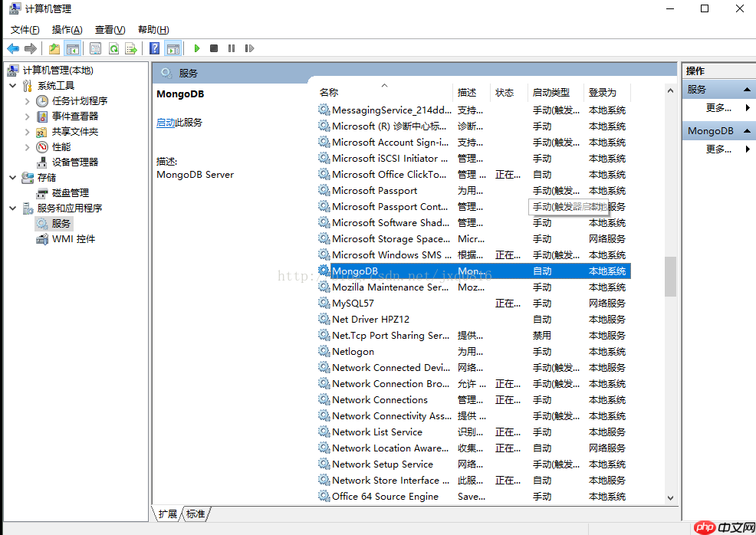Open 更多 actions under 服务

click(719, 107)
